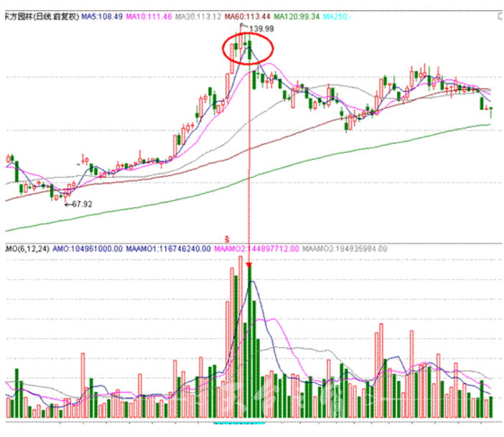Click the 东方园林(日线,前复权) chart title
This screenshot has width=504, height=437.
click(42, 17)
